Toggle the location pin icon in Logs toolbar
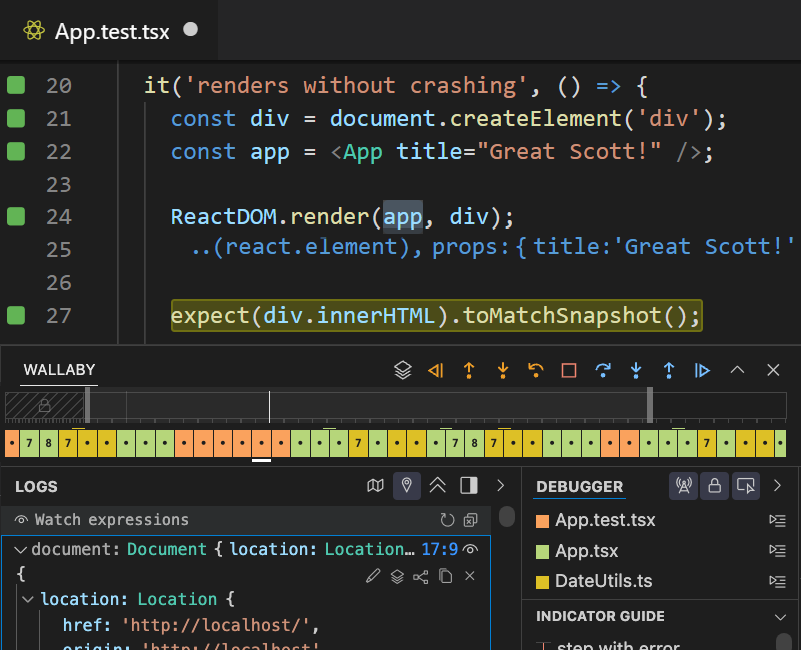Screen dimensions: 801x650 (x=406, y=485)
